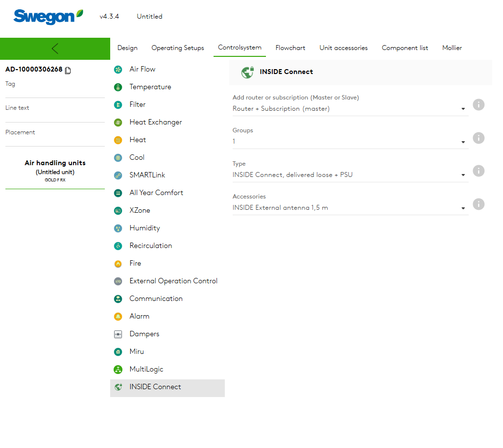Click the Alarm bell icon
The height and width of the screenshot is (448, 503).
click(118, 317)
